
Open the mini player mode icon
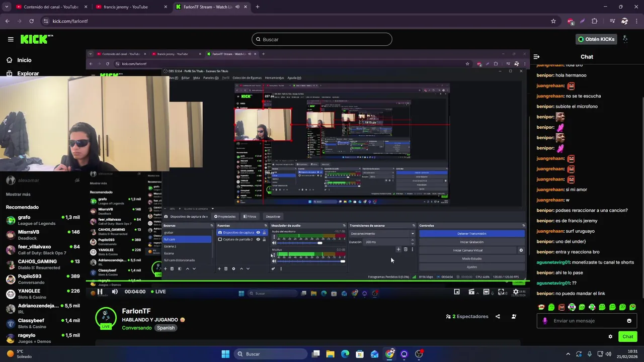pyautogui.click(x=457, y=292)
